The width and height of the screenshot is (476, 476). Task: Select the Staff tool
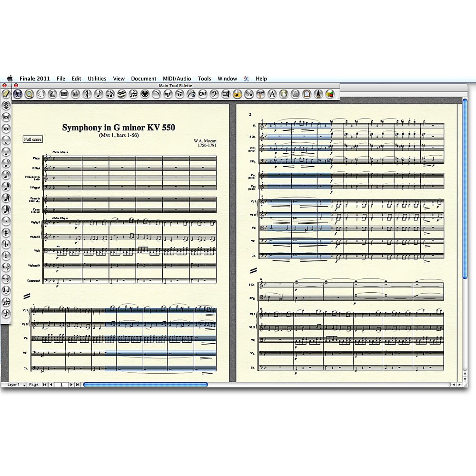point(52,94)
